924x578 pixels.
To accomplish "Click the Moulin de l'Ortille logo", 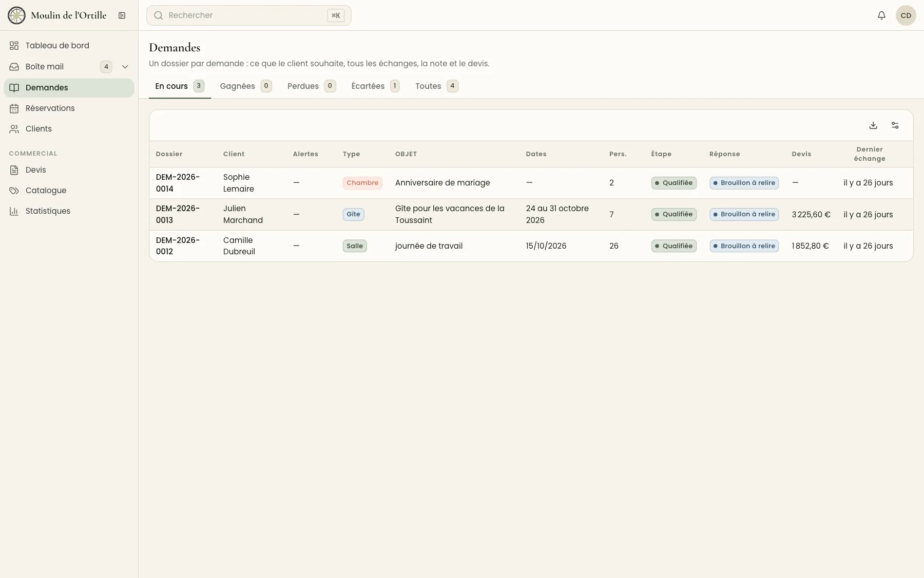I will pyautogui.click(x=16, y=15).
